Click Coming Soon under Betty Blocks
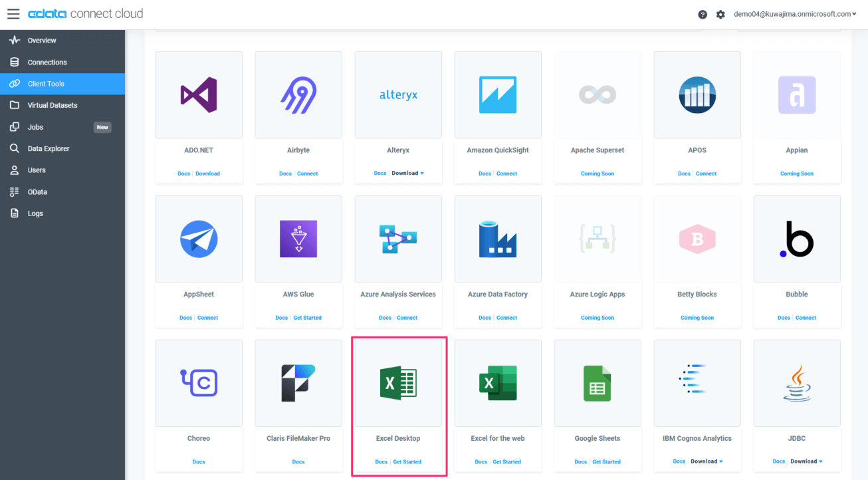The image size is (868, 480). (x=697, y=318)
